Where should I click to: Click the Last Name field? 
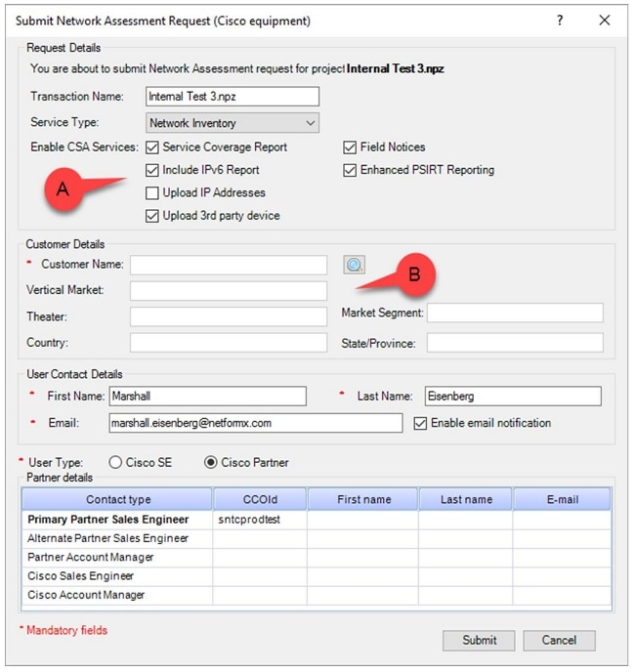tap(513, 396)
